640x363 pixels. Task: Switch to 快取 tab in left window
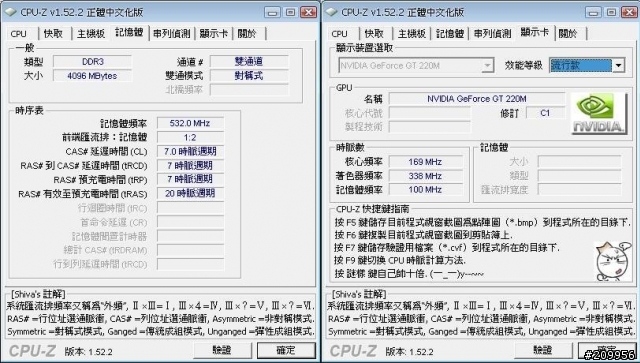click(53, 34)
